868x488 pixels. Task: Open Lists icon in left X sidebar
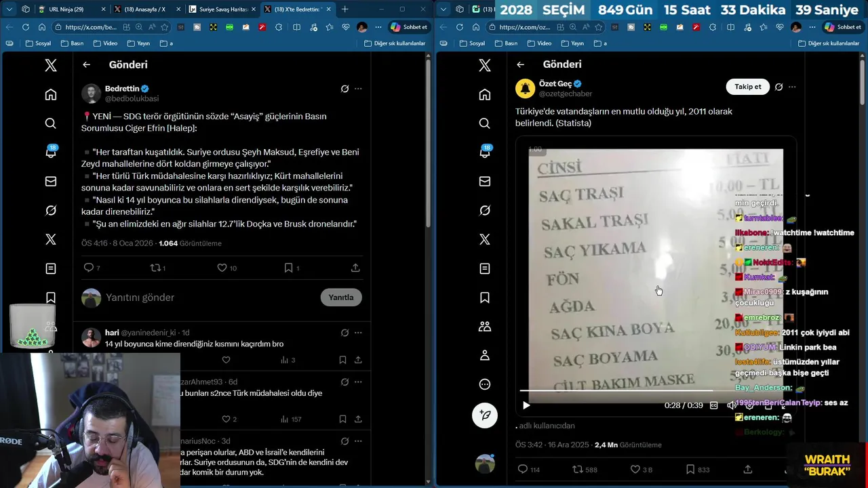coord(51,268)
